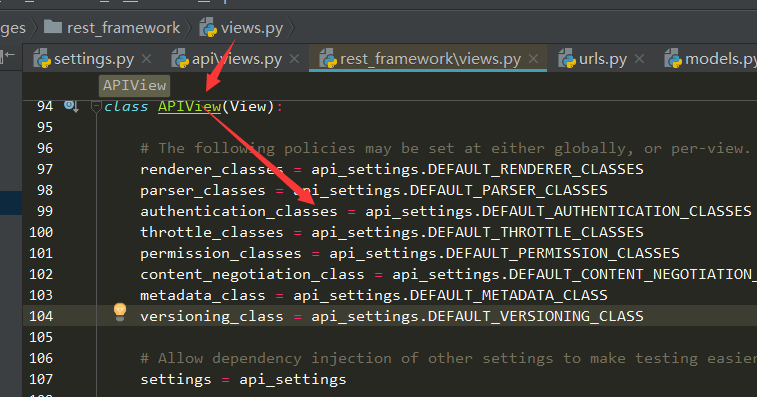Click line number 104 in the gutter

pos(41,316)
